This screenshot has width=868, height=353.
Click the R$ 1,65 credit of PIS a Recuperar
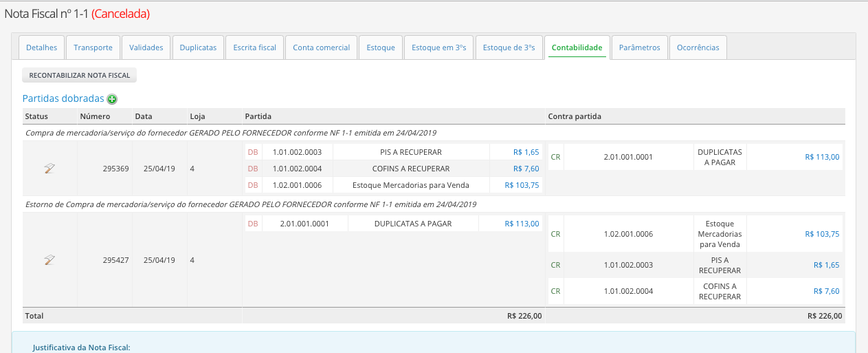827,265
